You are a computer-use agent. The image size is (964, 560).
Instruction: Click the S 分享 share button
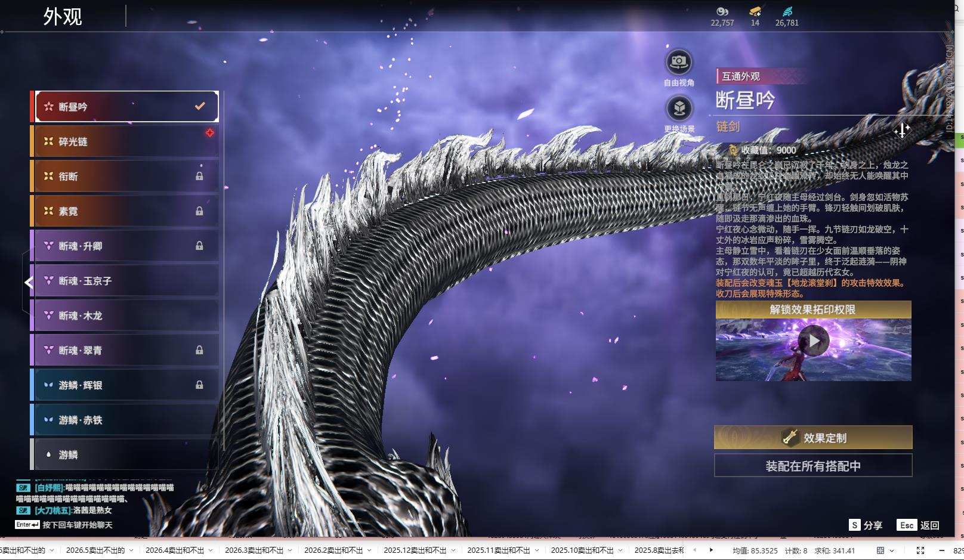point(866,525)
